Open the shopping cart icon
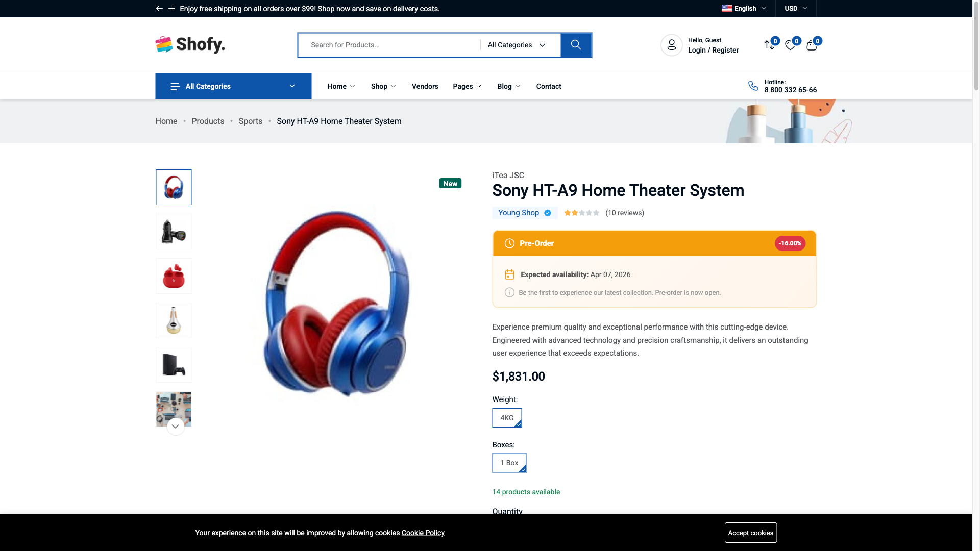This screenshot has height=551, width=980. tap(811, 45)
